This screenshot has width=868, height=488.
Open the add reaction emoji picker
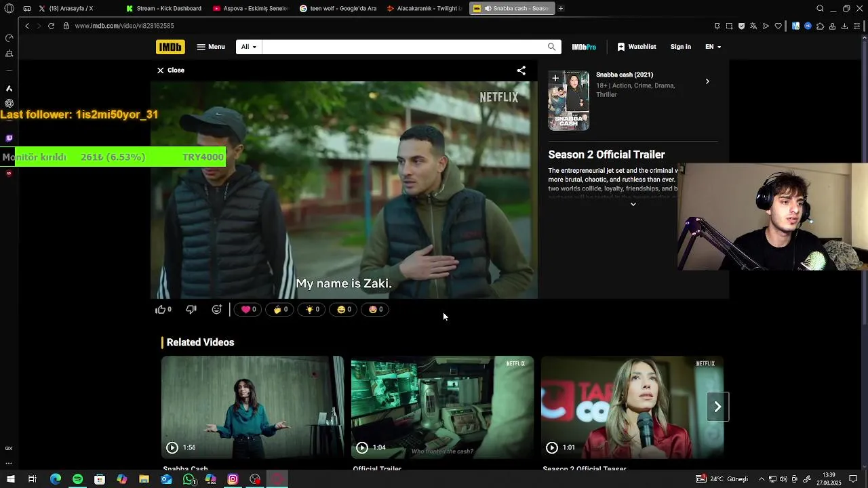[x=216, y=309]
